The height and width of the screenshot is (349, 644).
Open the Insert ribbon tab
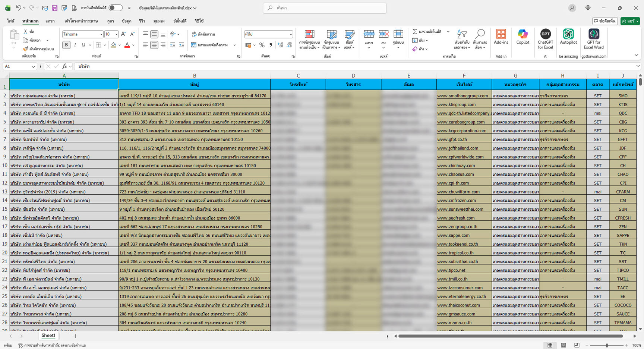[x=50, y=21]
